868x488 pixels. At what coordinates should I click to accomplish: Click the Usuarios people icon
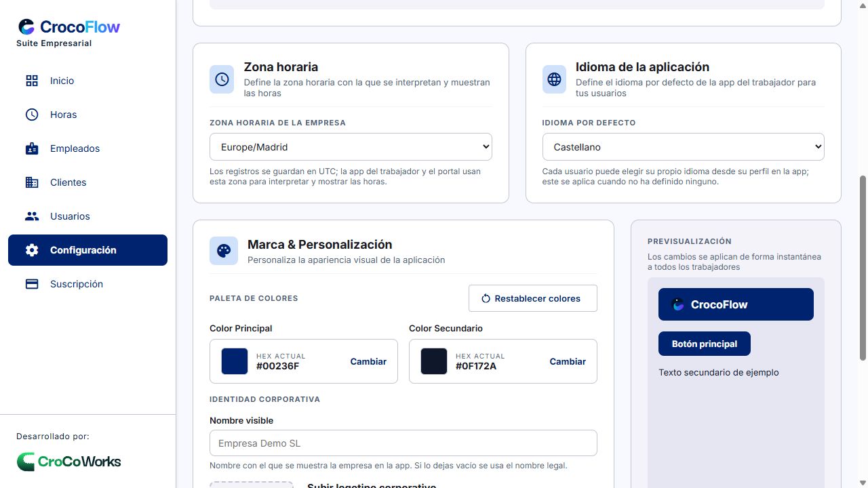click(32, 216)
